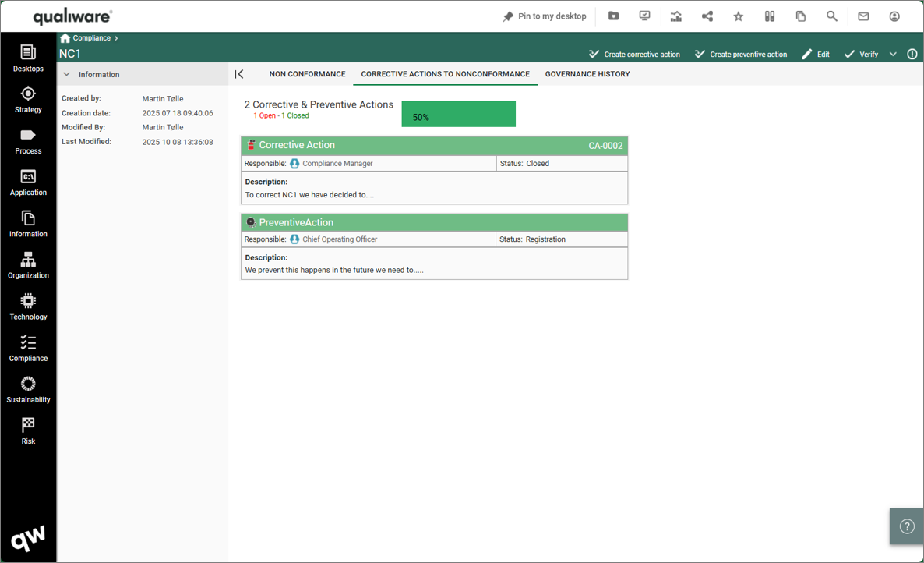Expand the dropdown next to Verify
This screenshot has height=563, width=924.
point(893,55)
